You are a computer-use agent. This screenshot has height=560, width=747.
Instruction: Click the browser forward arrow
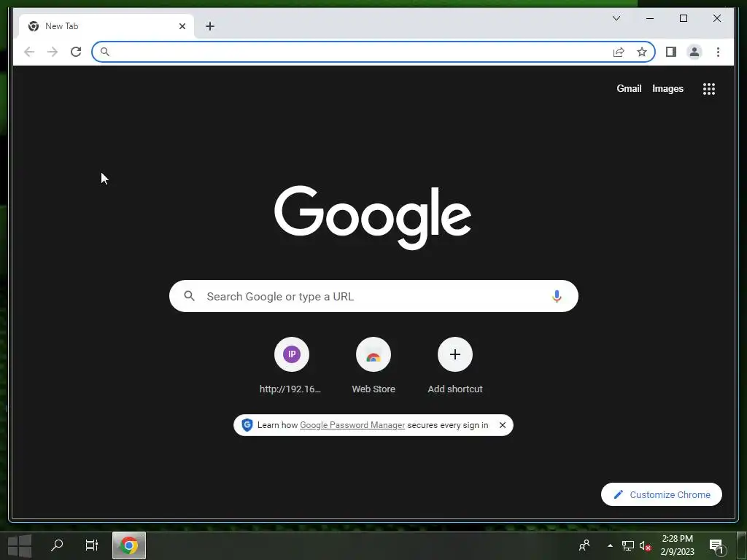pyautogui.click(x=53, y=52)
